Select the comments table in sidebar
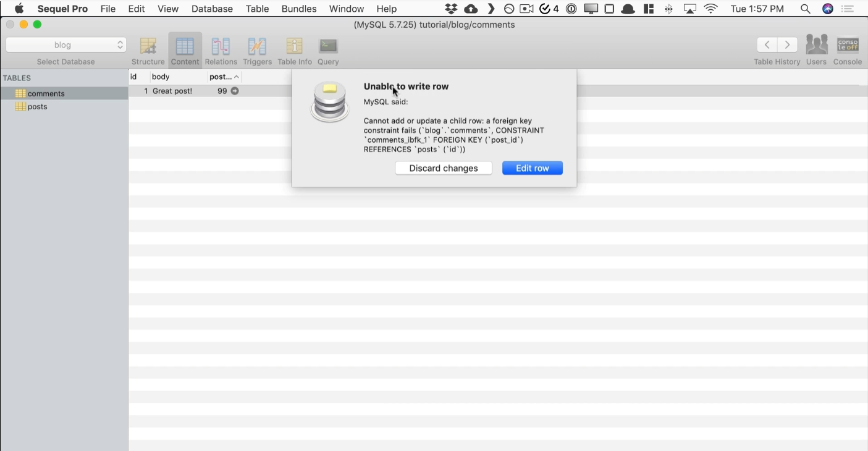Image resolution: width=868 pixels, height=451 pixels. point(64,93)
